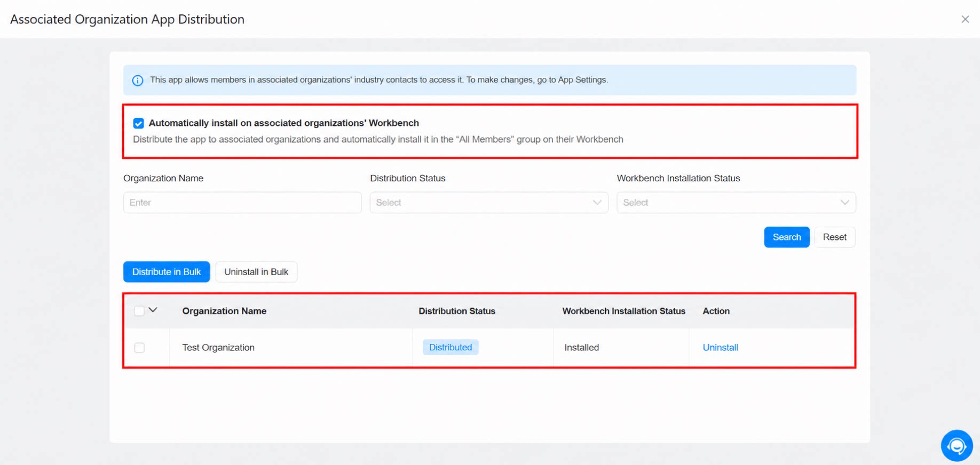Uncheck Automatically install on Workbench checkbox
This screenshot has width=980, height=465.
[139, 123]
